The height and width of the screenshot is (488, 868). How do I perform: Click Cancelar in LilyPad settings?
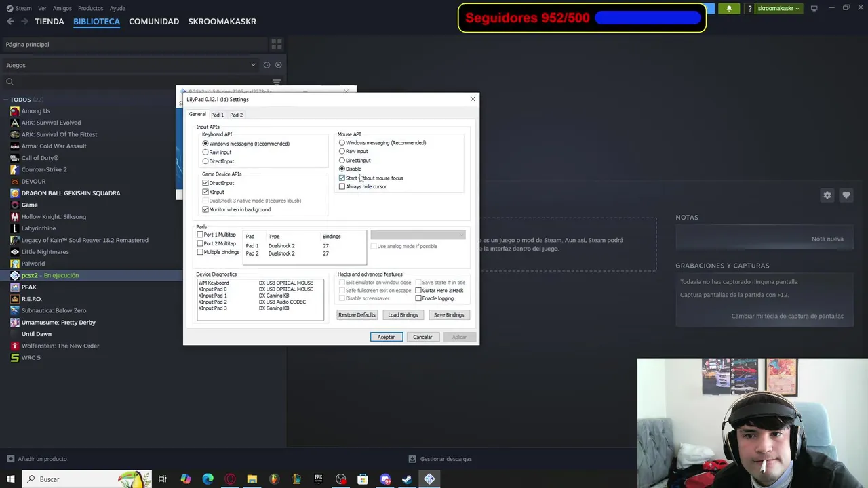(x=422, y=337)
